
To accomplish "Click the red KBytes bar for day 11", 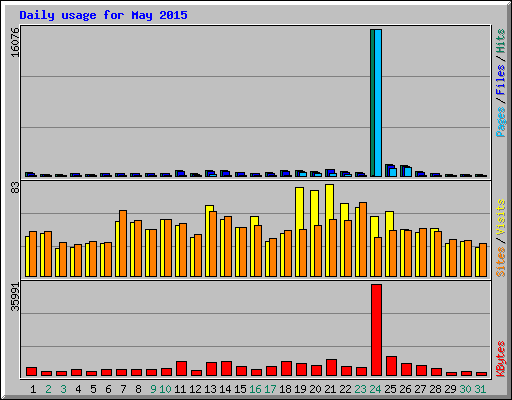I will point(181,368).
